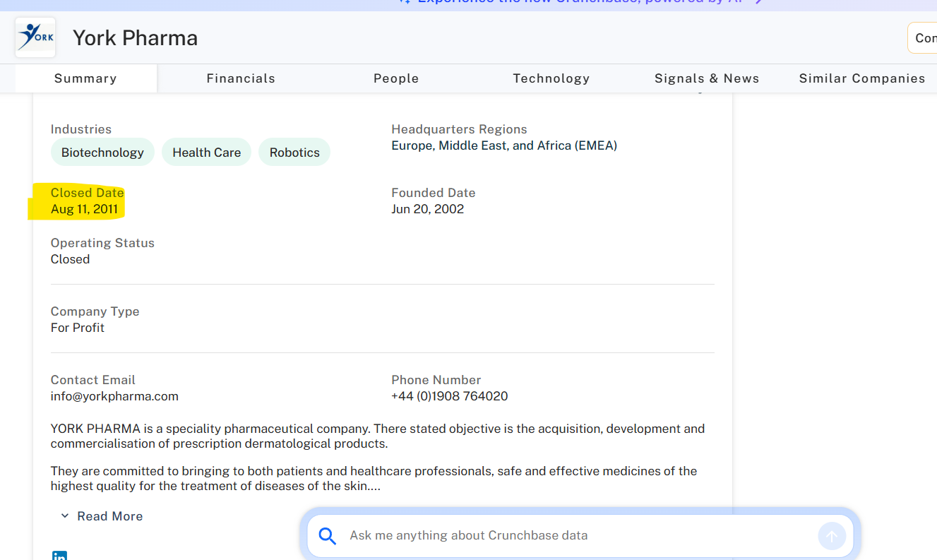
Task: Click the Company Type value For Profit
Action: [x=78, y=328]
